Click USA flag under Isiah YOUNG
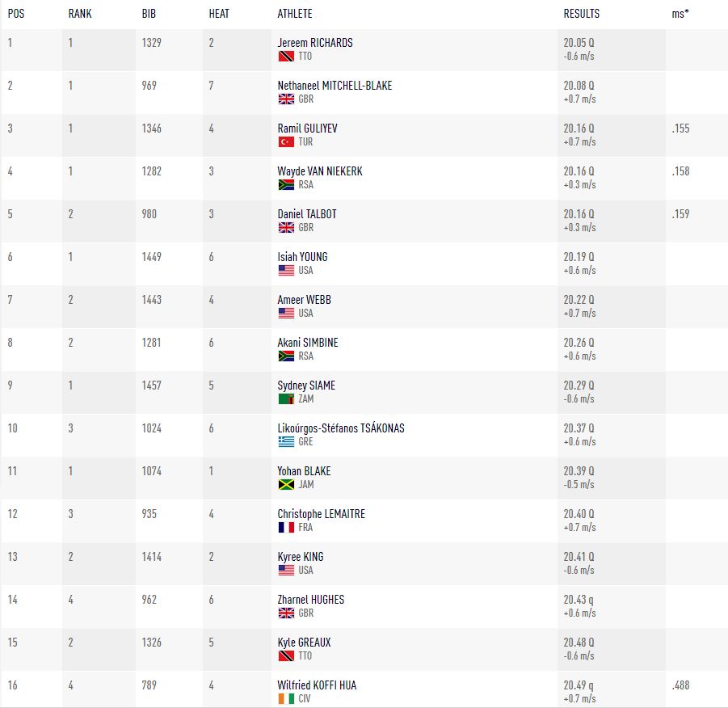Image resolution: width=728 pixels, height=708 pixels. tap(286, 271)
